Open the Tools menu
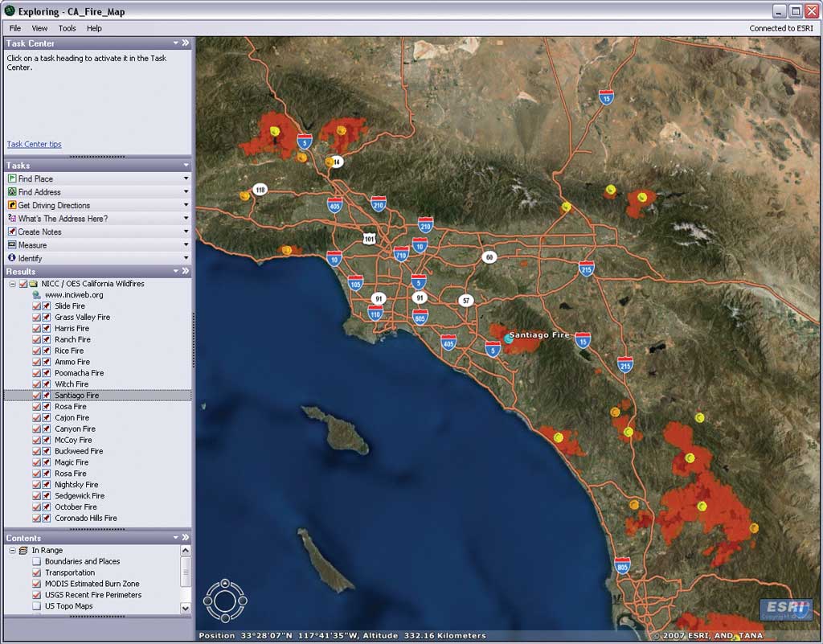 [x=68, y=28]
